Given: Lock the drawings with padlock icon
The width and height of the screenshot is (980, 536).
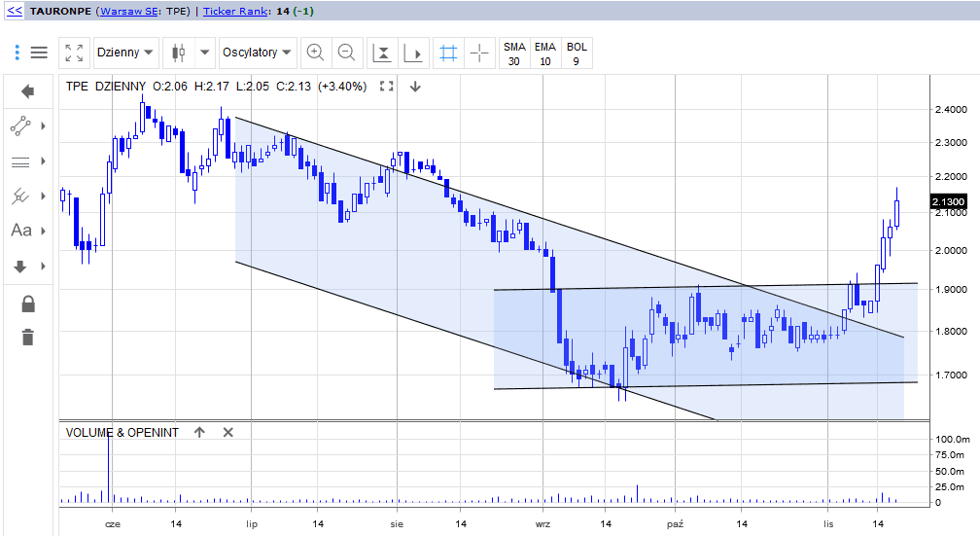Looking at the screenshot, I should point(28,304).
